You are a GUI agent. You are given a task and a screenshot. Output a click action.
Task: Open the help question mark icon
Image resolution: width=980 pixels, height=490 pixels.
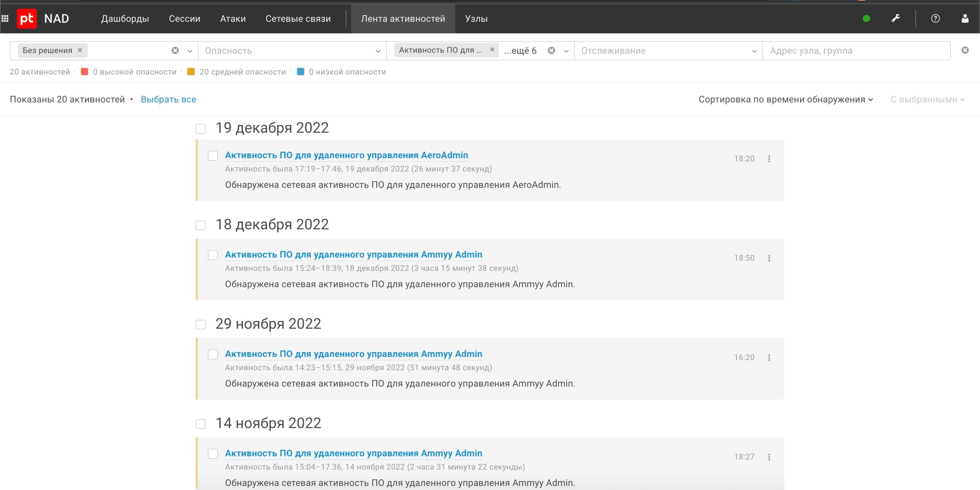935,19
